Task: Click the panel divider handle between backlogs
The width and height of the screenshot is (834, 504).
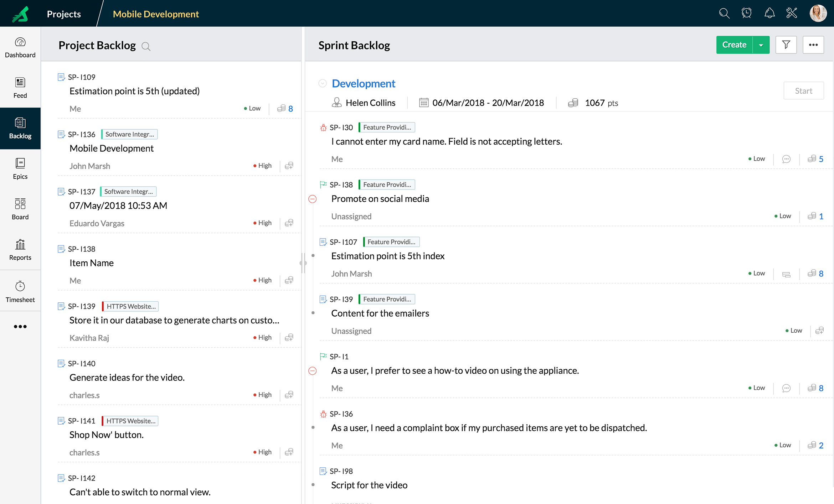Action: point(303,263)
